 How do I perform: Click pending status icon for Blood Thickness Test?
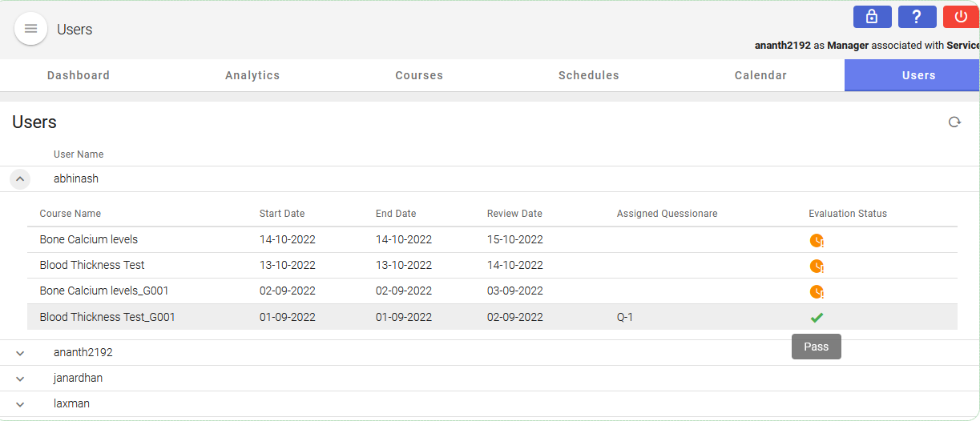817,266
